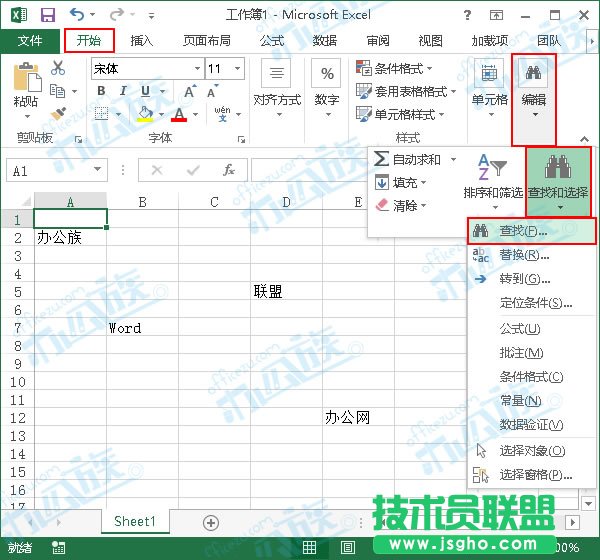Select column A header
Viewport: 600px width, 560px height.
[70, 201]
